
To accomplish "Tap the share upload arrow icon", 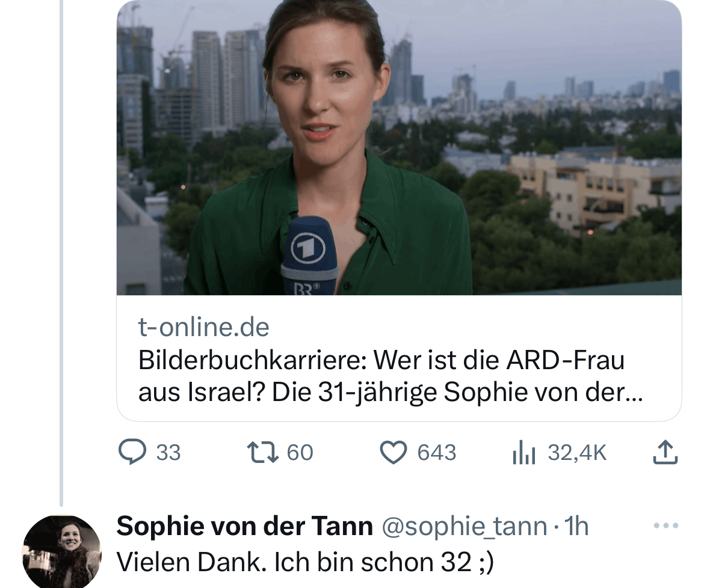I will pos(665,453).
